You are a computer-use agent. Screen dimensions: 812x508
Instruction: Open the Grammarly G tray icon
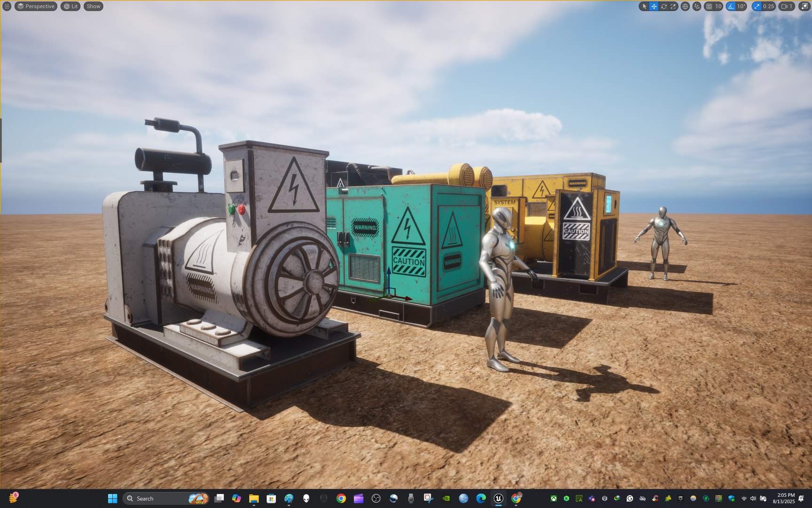coord(630,499)
